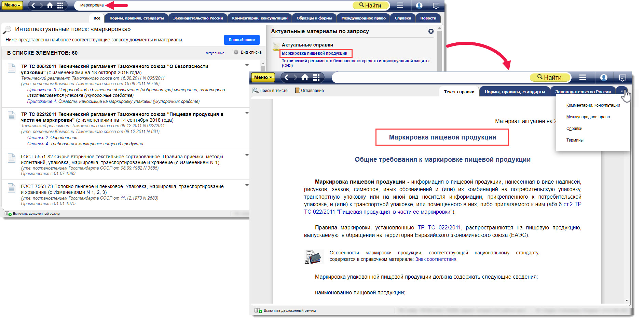644x320 pixels.
Task: Open Статья 4 Требования к маркировке link
Action: tap(85, 144)
